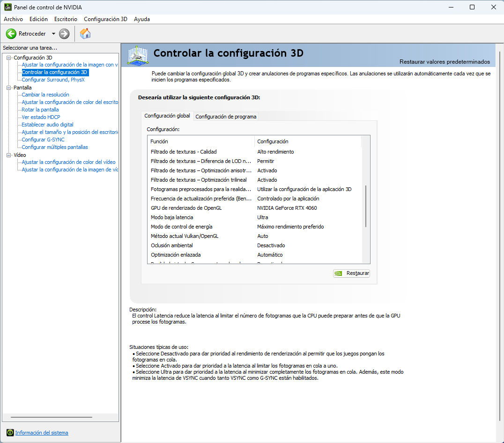Click the system information icon beside the link

[10, 433]
